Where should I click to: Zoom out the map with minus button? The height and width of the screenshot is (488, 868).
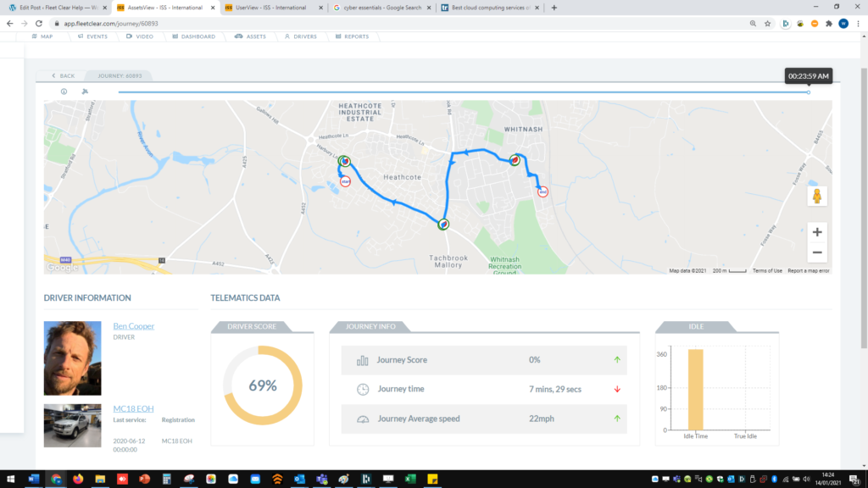(817, 252)
